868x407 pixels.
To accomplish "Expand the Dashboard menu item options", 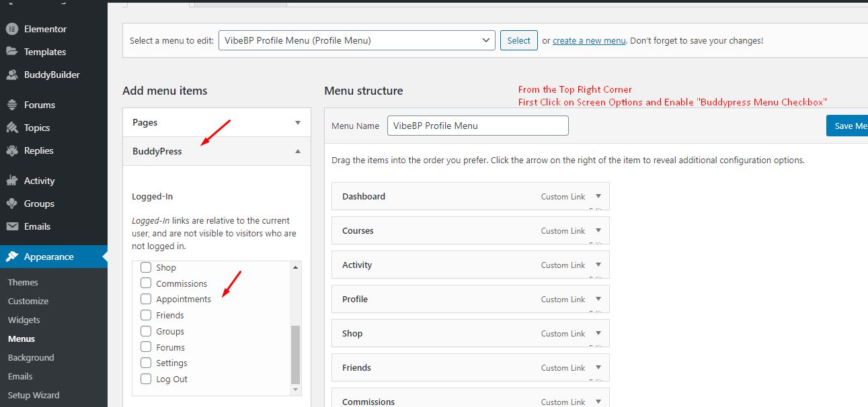I will (598, 197).
